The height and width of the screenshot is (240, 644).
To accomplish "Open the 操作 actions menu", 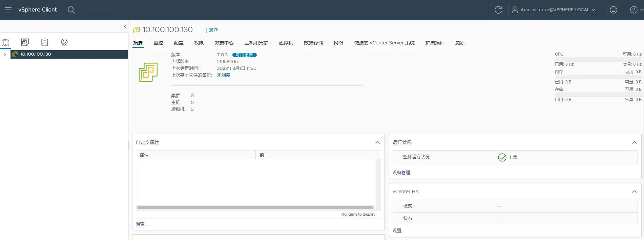I will (x=211, y=30).
